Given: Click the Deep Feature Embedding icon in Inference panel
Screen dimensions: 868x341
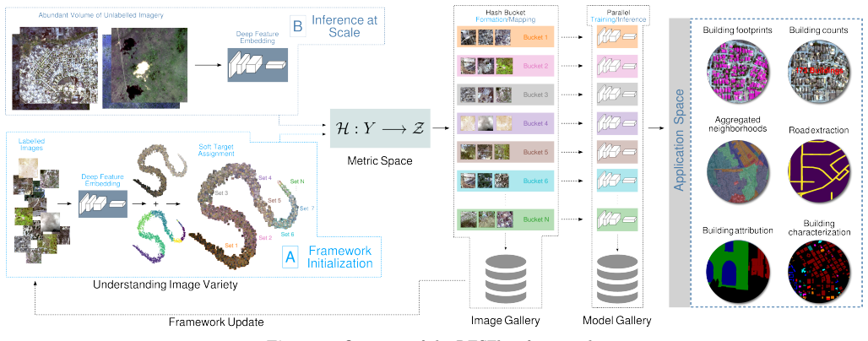Looking at the screenshot, I should coord(258,65).
